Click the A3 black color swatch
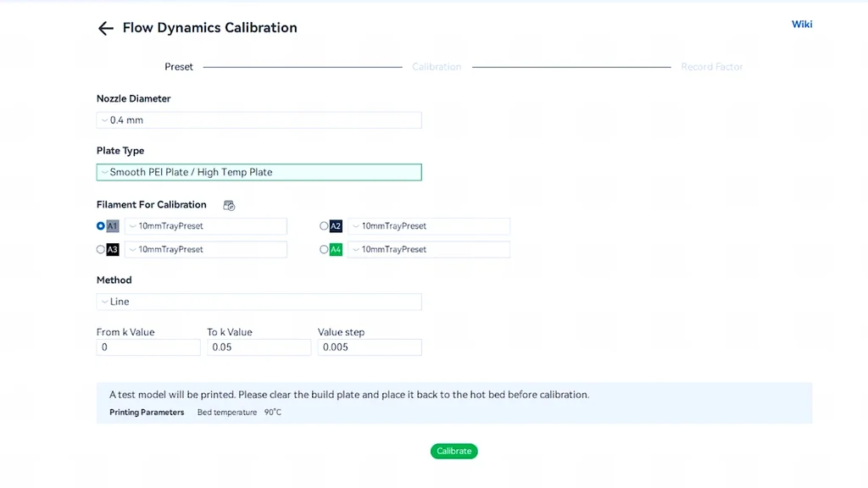The image size is (868, 488). tap(113, 250)
